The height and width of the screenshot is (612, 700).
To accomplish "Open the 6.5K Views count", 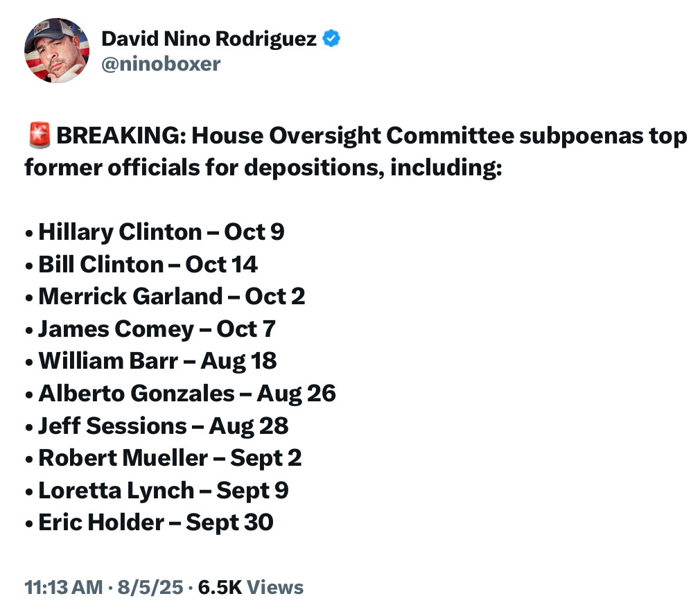I will coord(251,588).
